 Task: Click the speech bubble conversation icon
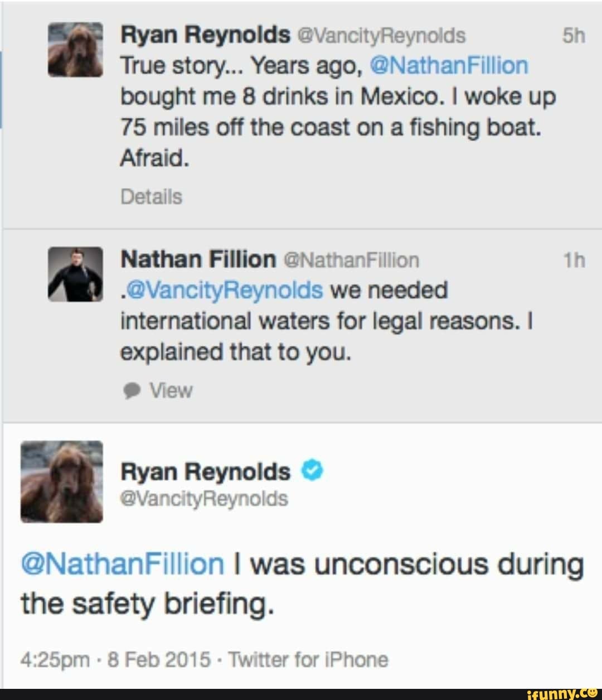click(132, 391)
